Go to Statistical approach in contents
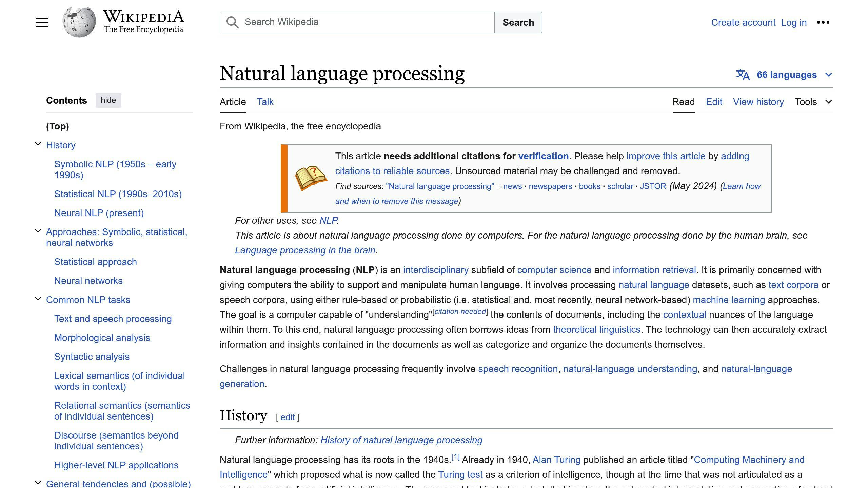The height and width of the screenshot is (488, 868). coord(96,262)
